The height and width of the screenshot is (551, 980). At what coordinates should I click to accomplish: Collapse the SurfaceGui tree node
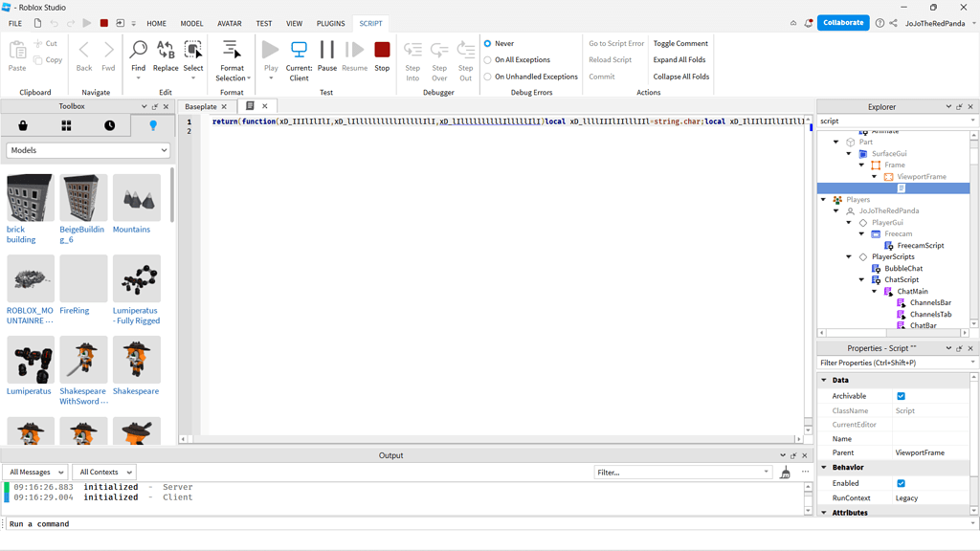849,154
